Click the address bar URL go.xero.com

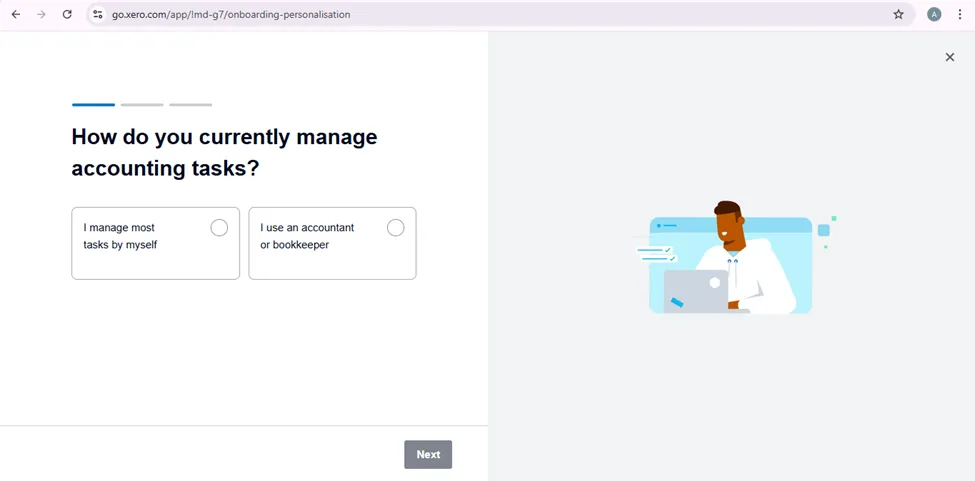pyautogui.click(x=231, y=14)
